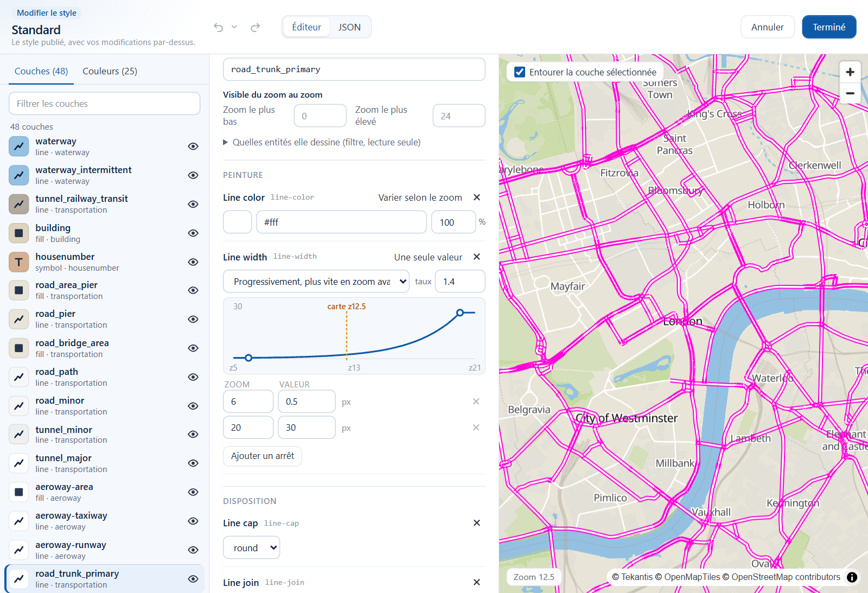Open the Line cap round dropdown
The height and width of the screenshot is (593, 868).
[x=252, y=548]
